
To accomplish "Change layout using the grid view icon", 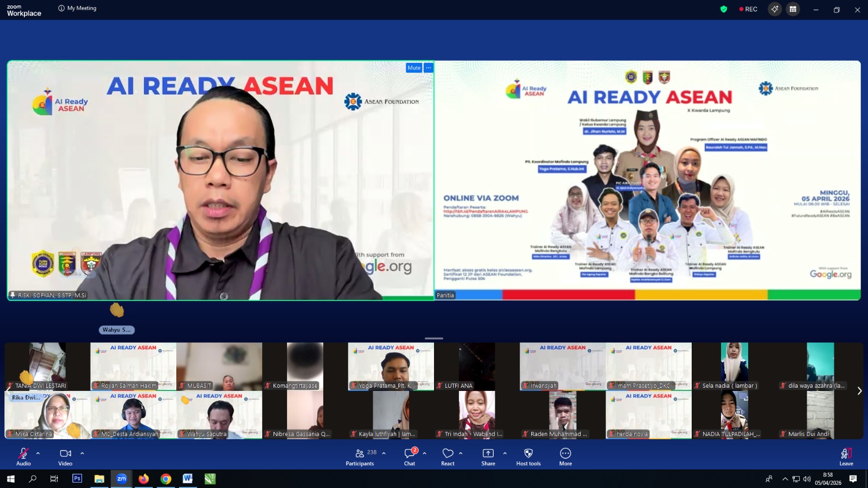I will pyautogui.click(x=793, y=9).
